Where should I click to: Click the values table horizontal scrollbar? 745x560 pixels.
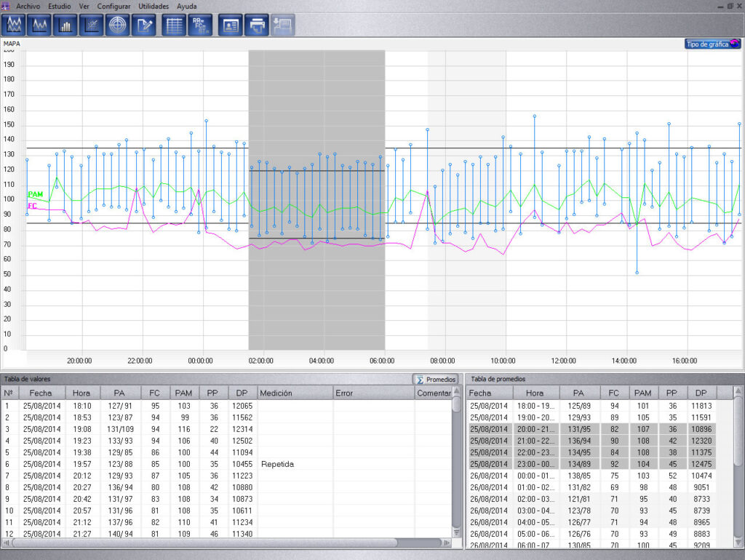(204, 543)
